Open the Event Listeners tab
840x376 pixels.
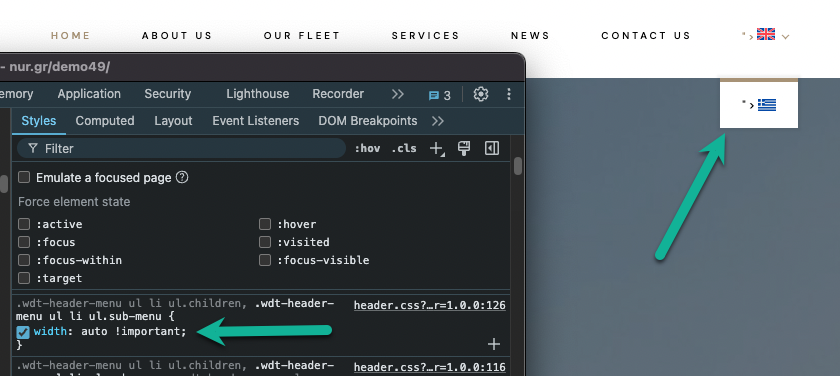(256, 121)
